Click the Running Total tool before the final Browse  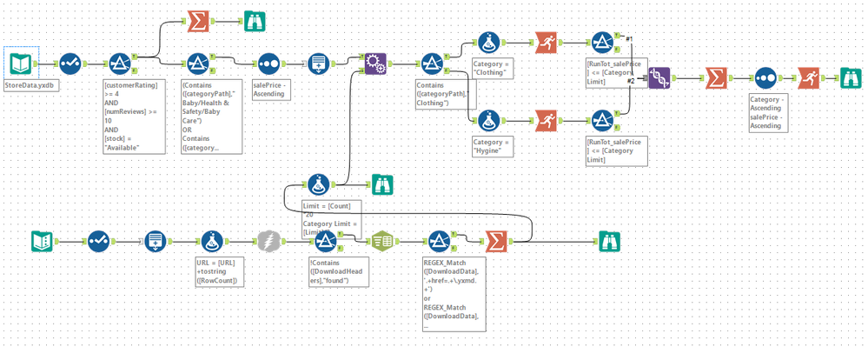click(x=808, y=78)
